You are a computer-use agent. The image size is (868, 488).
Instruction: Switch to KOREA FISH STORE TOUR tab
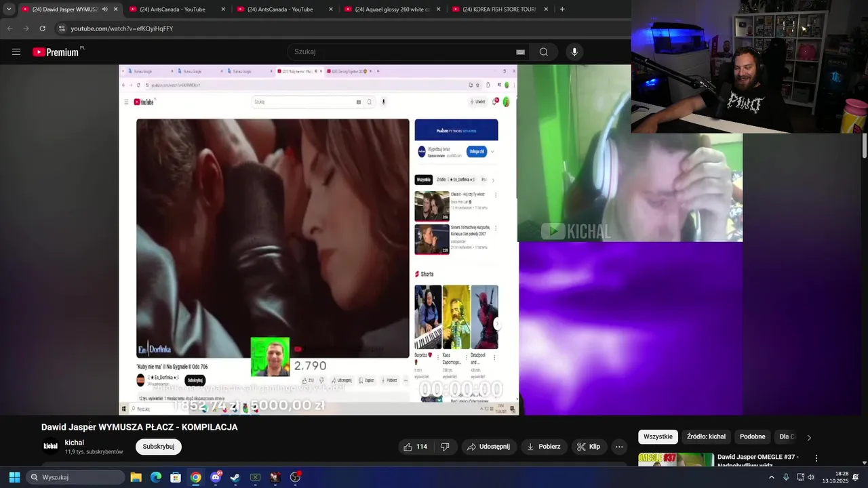(499, 9)
